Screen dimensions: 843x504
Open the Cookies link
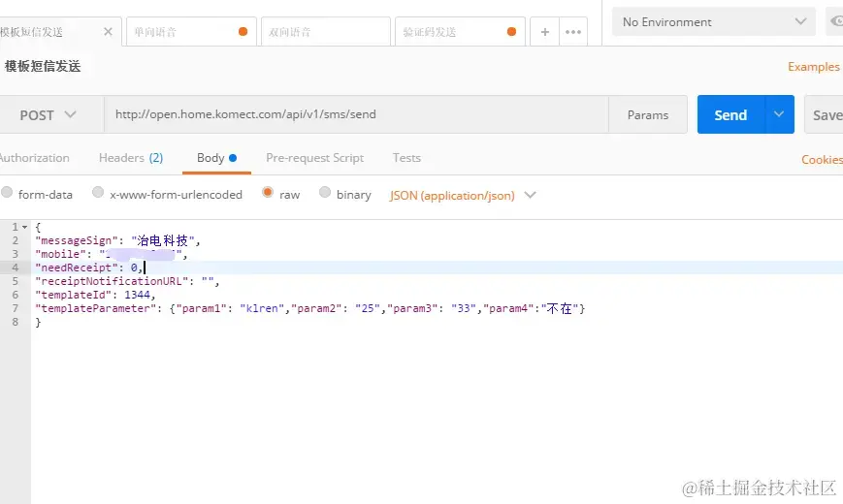822,160
